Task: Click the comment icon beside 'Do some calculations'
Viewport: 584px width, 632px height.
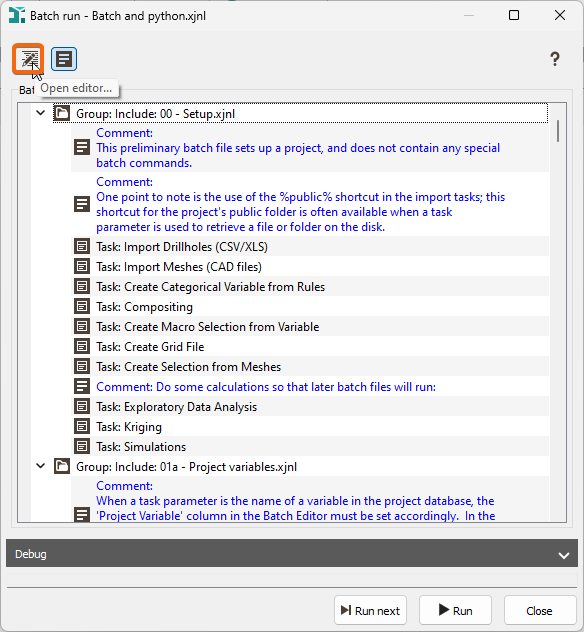Action: point(82,386)
